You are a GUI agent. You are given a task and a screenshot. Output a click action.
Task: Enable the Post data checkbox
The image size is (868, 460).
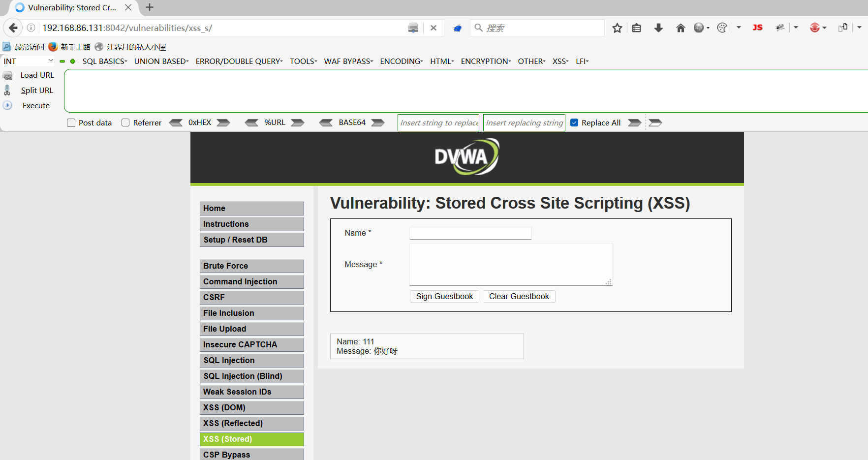71,123
